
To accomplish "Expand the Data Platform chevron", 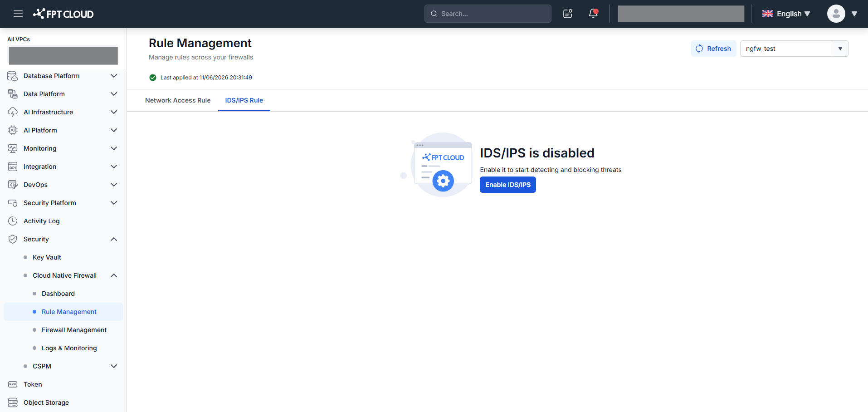I will click(114, 94).
